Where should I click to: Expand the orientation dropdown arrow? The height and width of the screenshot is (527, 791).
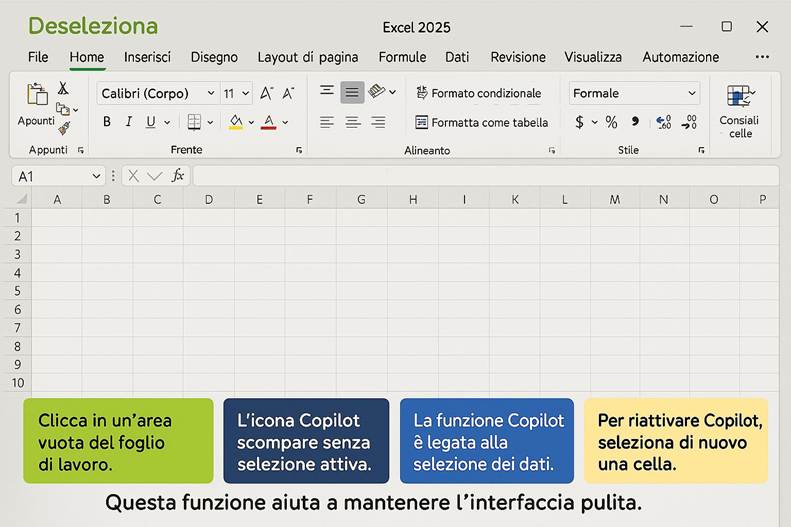pos(392,92)
